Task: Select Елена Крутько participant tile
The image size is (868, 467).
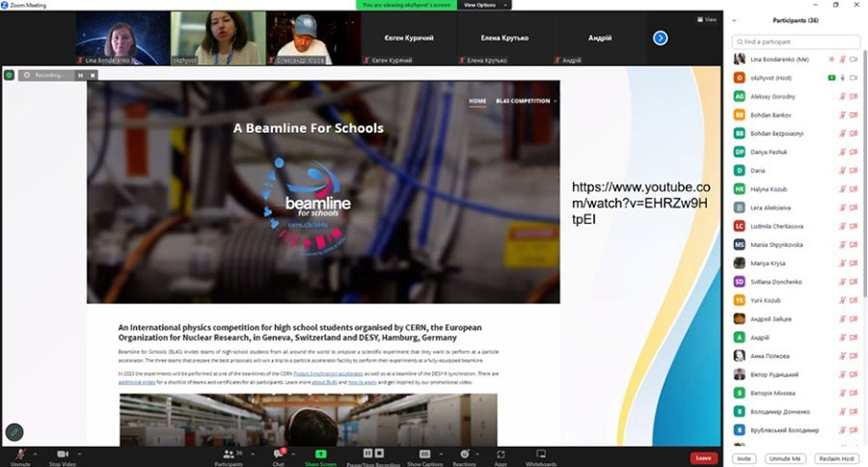Action: 504,39
